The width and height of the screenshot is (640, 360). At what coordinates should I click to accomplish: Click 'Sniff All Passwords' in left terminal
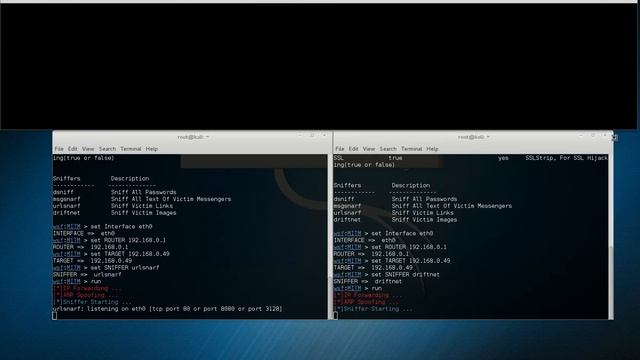(x=144, y=192)
